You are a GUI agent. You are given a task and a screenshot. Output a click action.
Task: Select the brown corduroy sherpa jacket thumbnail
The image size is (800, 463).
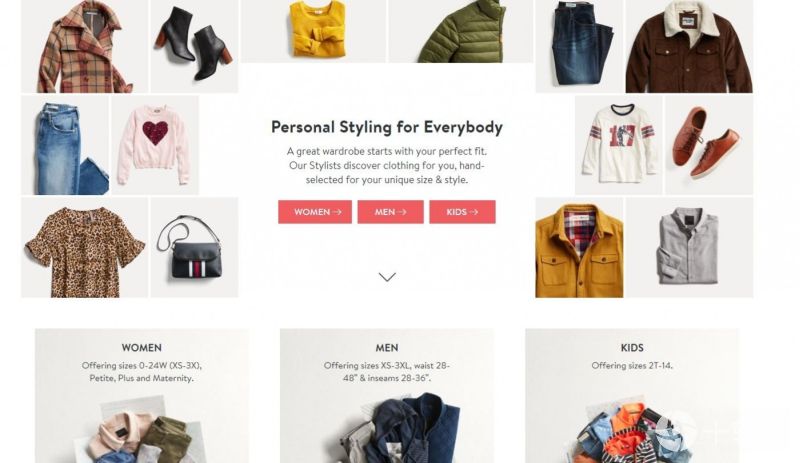tap(689, 46)
